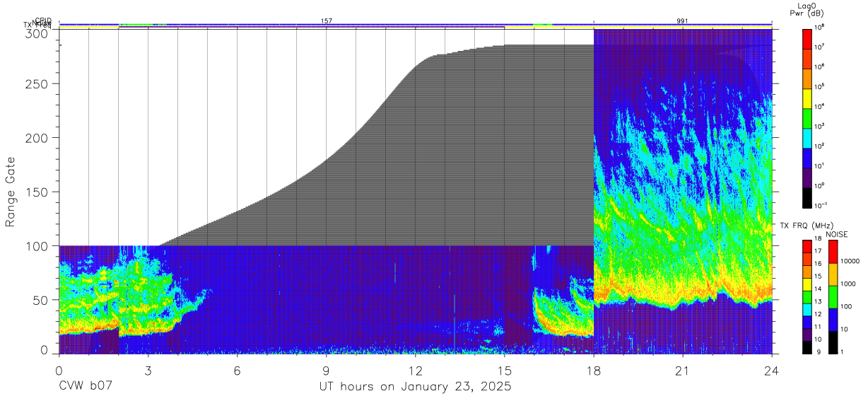Click the 10^-1 label on Lag0 colorbar
The width and height of the screenshot is (868, 401).
point(822,206)
